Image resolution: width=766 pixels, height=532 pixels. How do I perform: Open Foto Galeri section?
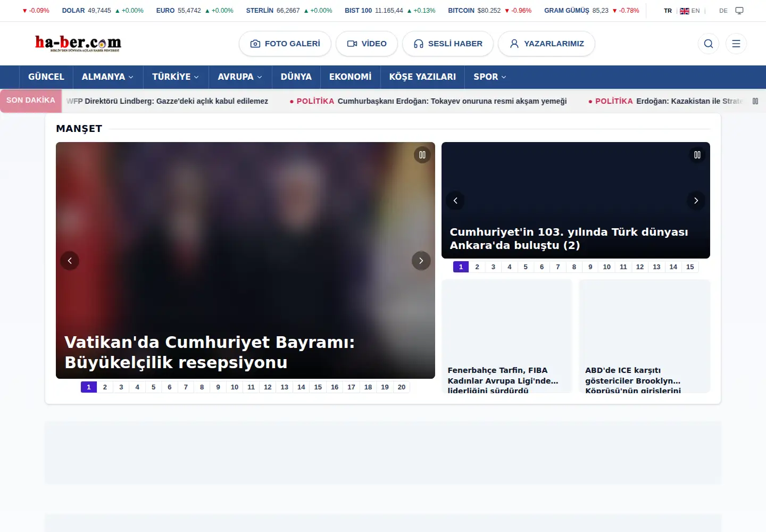[x=285, y=44]
